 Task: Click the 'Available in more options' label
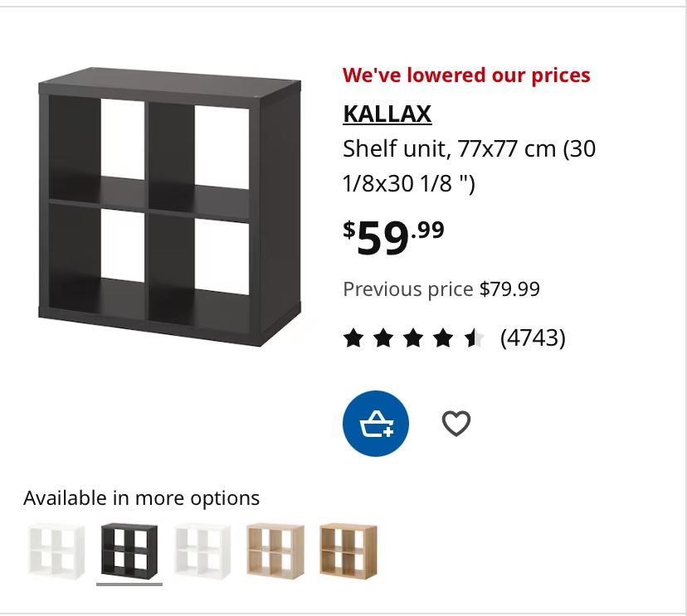click(x=141, y=497)
